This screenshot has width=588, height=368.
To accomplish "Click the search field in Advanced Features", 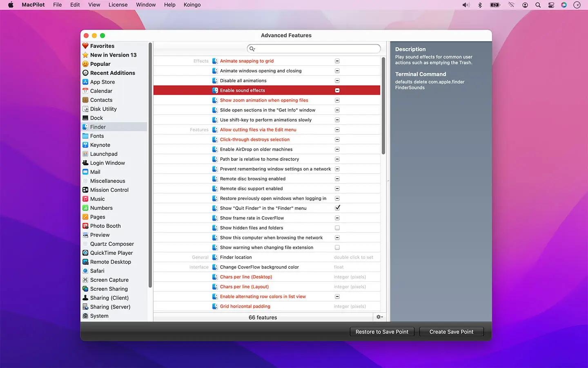I will pos(314,49).
